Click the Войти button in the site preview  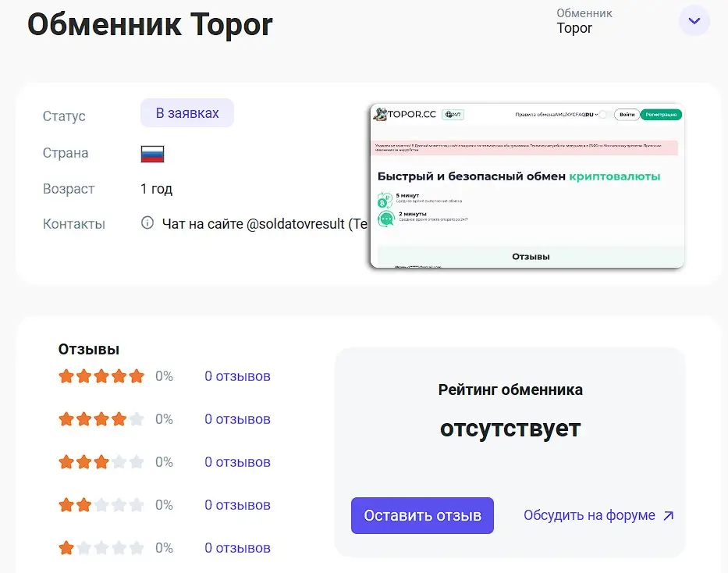[x=627, y=115]
